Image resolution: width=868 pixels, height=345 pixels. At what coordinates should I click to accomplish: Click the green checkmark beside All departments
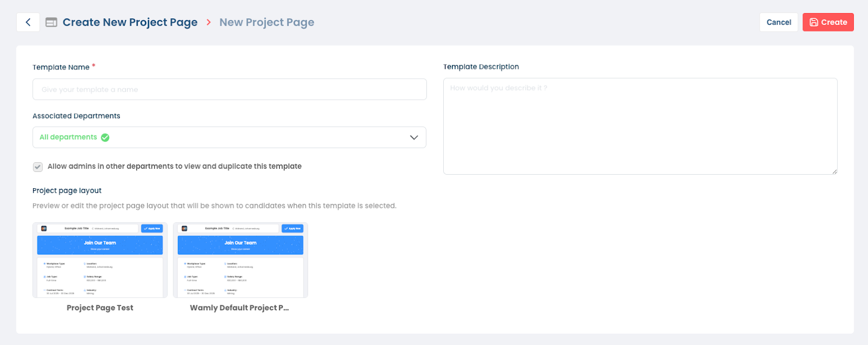pos(105,138)
